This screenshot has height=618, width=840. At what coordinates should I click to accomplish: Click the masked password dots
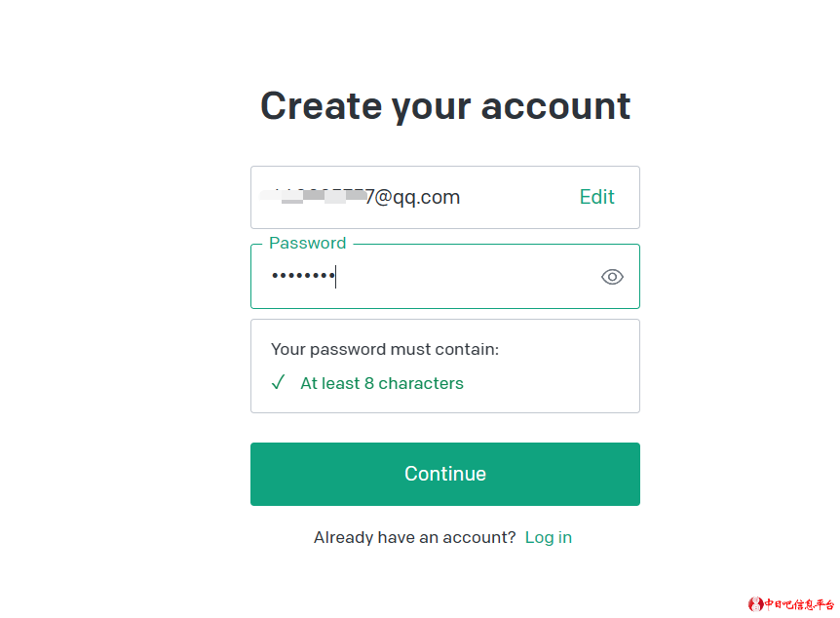tap(302, 277)
